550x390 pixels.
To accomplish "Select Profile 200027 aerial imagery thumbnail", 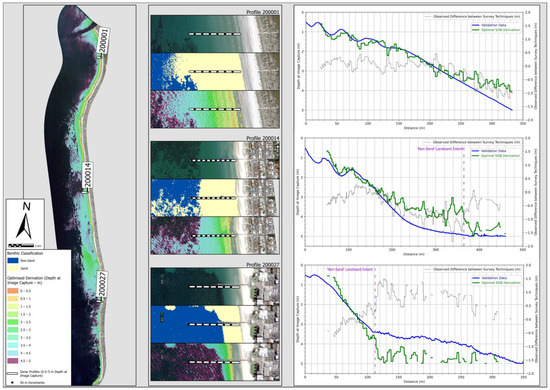I will (x=215, y=287).
